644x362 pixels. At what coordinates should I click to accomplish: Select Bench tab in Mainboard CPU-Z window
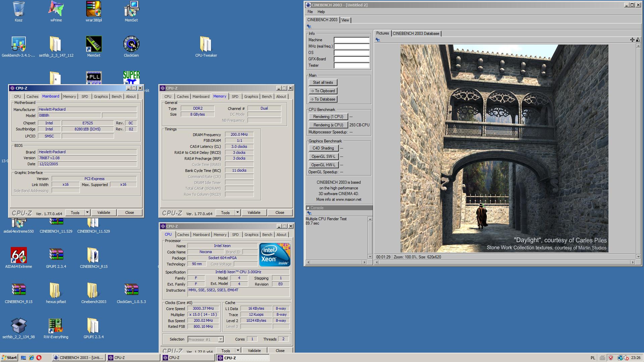pyautogui.click(x=117, y=97)
